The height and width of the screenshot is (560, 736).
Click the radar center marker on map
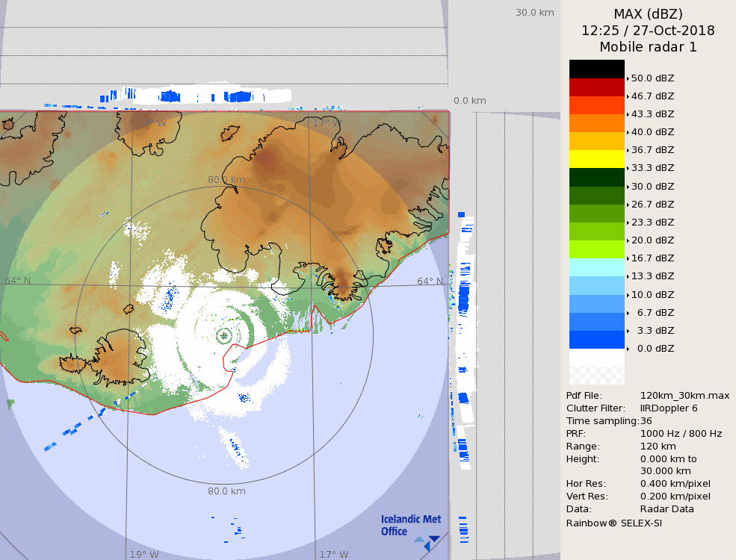click(x=224, y=336)
